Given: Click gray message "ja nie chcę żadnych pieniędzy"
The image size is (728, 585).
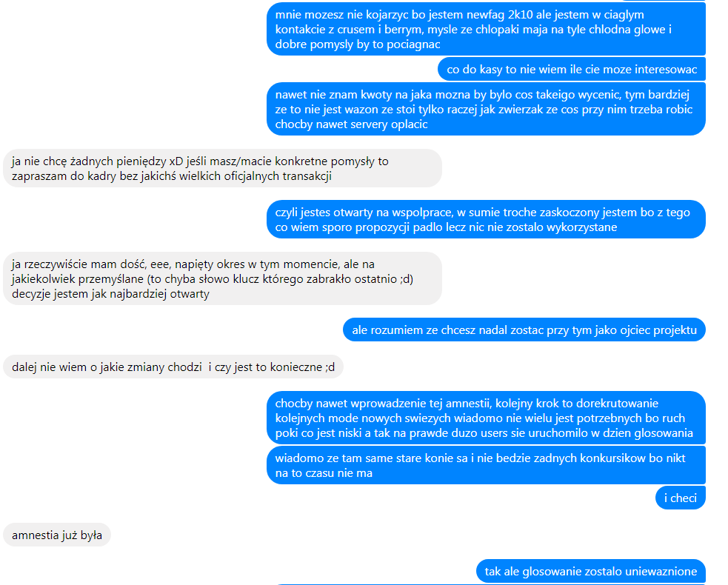Looking at the screenshot, I should pos(222,169).
